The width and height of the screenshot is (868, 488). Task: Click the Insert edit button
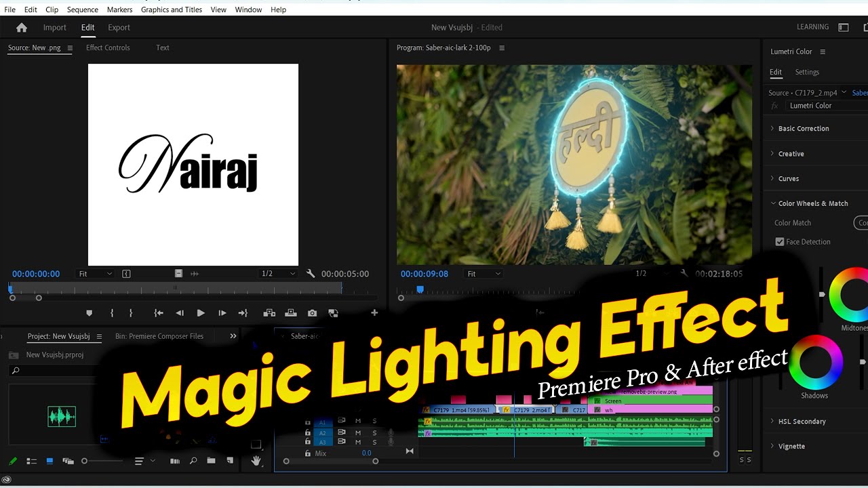(269, 313)
